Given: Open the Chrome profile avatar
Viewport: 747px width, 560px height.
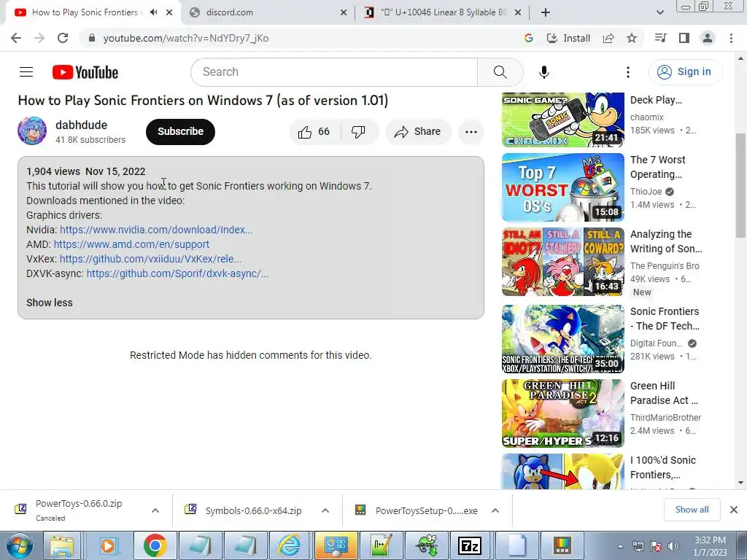Looking at the screenshot, I should [708, 38].
